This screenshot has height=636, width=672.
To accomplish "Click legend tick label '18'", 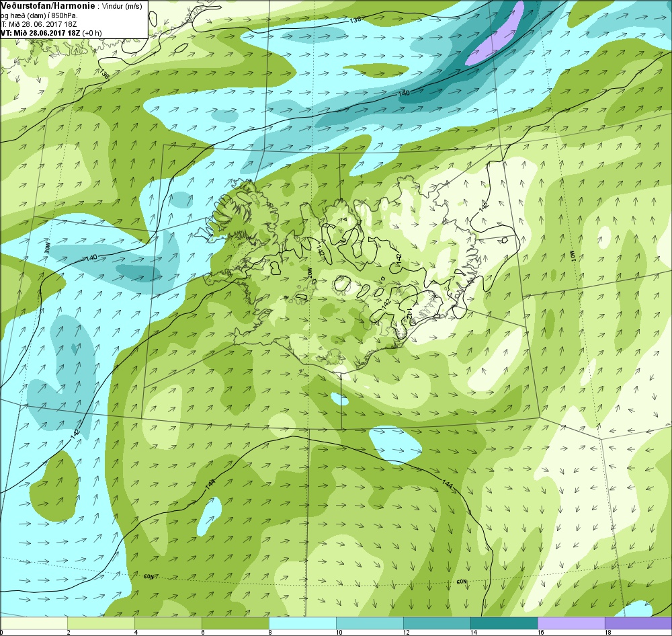I will [607, 632].
